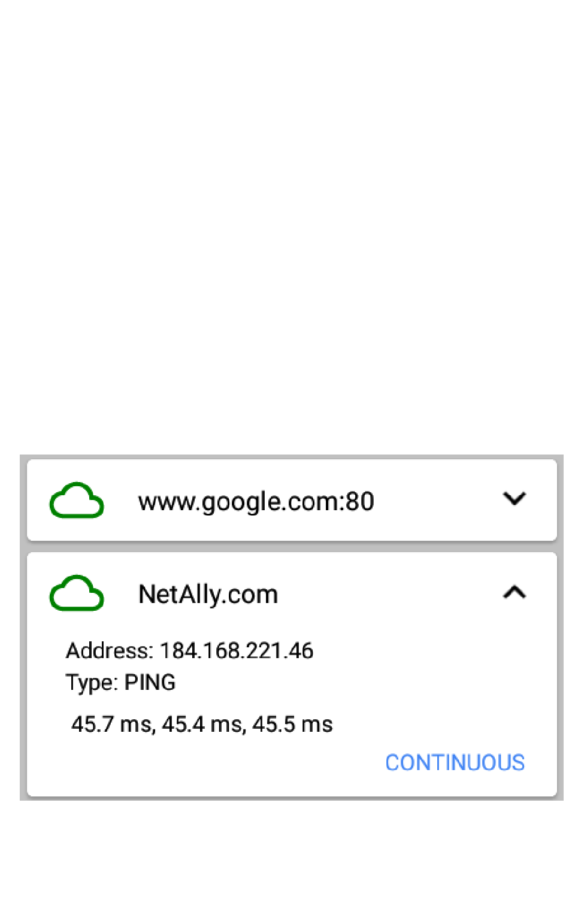This screenshot has height=924, width=569.
Task: Click blank space right of the NetAlly.com address line
Action: pyautogui.click(x=431, y=650)
